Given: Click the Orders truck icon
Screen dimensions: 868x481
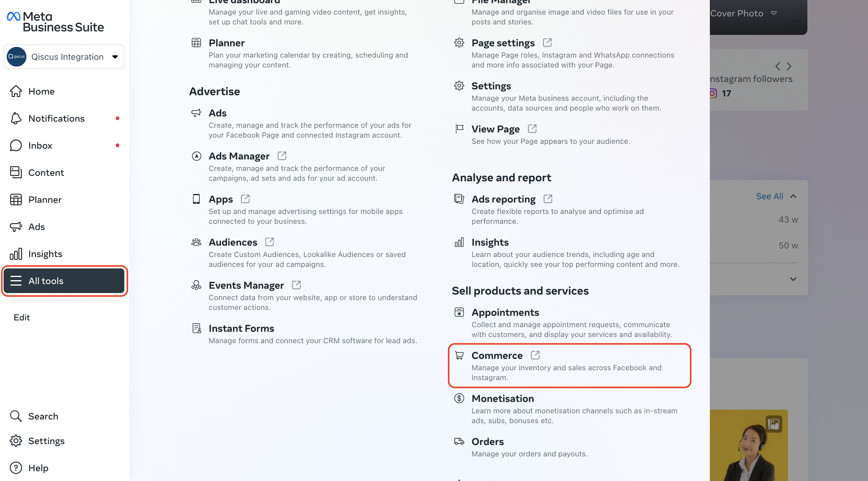Looking at the screenshot, I should (459, 441).
